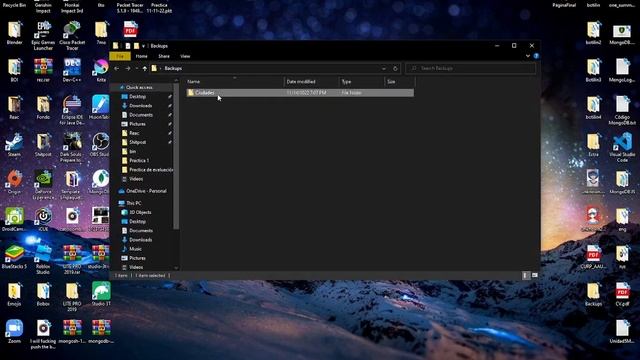Open the recent locations dropdown arrow

point(137,69)
